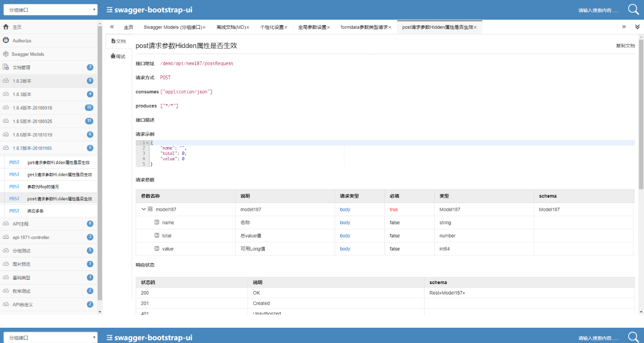
Task: Click the field icon beside the name parameter
Action: (157, 222)
